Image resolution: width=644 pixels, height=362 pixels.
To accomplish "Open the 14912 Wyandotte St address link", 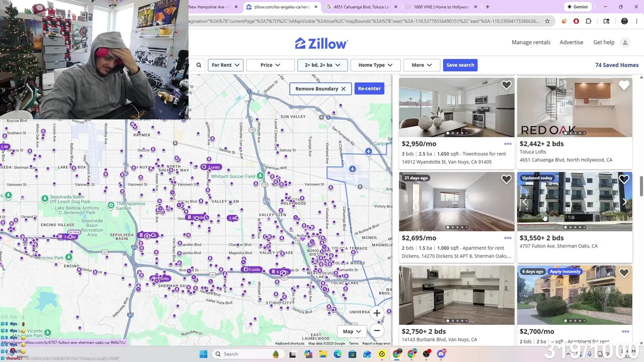I will 447,162.
